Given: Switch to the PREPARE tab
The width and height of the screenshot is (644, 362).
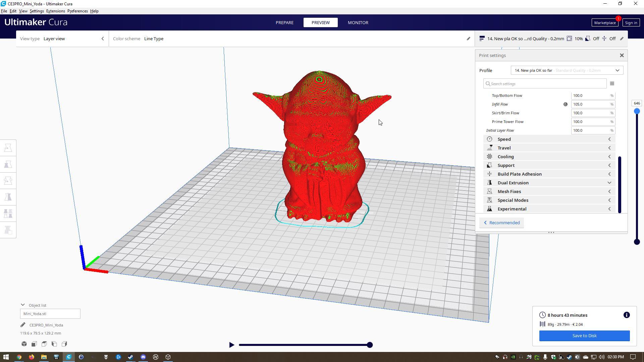Looking at the screenshot, I should (284, 22).
